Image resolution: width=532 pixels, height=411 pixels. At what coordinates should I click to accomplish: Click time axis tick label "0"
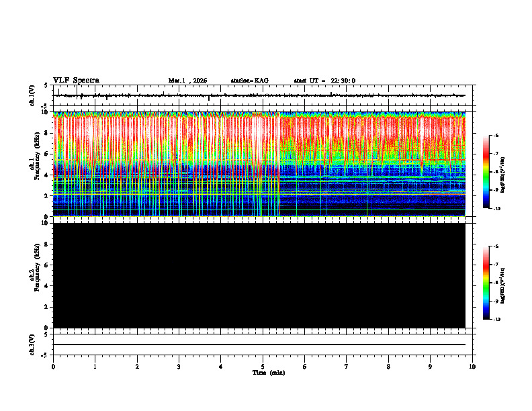53,367
